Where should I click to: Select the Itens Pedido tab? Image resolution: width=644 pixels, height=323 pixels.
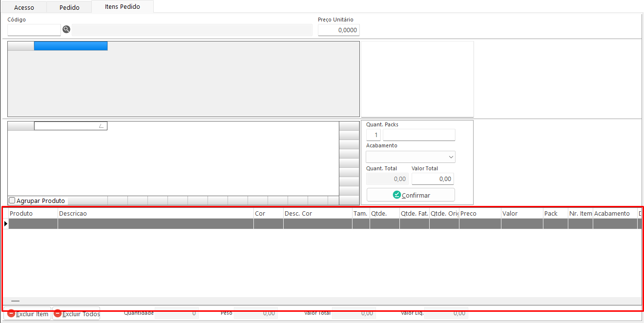tap(122, 7)
